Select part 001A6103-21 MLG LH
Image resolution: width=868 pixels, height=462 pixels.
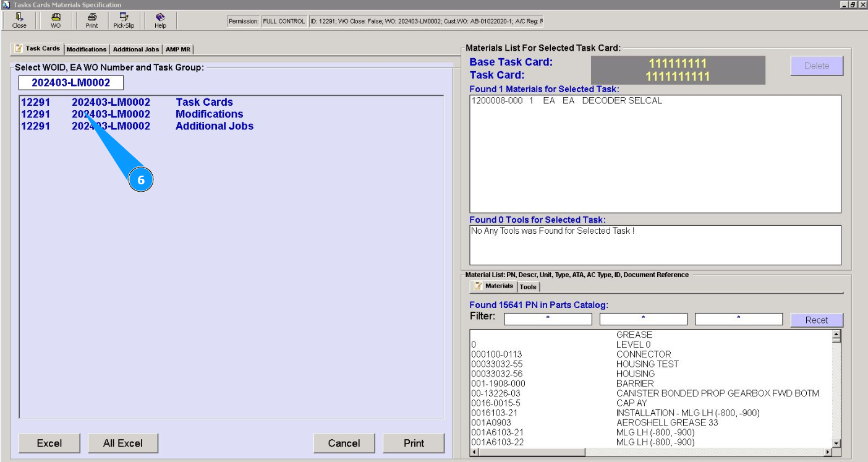651,432
